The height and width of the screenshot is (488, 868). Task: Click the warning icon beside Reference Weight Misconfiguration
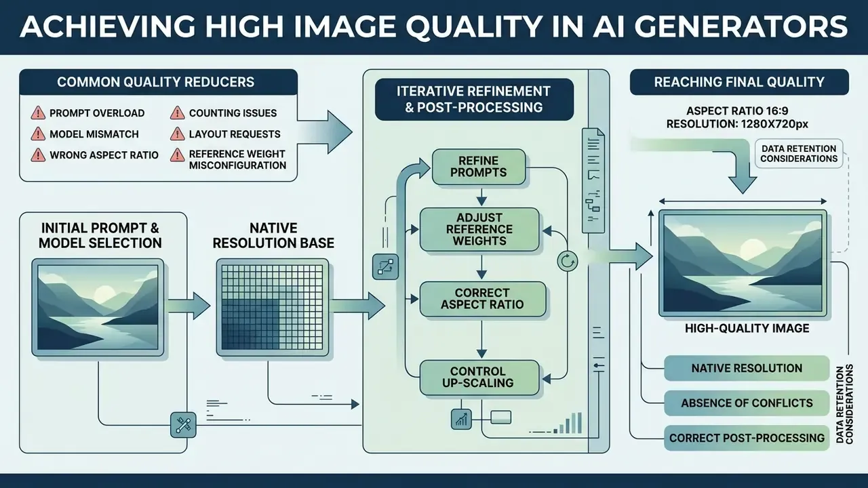click(x=178, y=155)
